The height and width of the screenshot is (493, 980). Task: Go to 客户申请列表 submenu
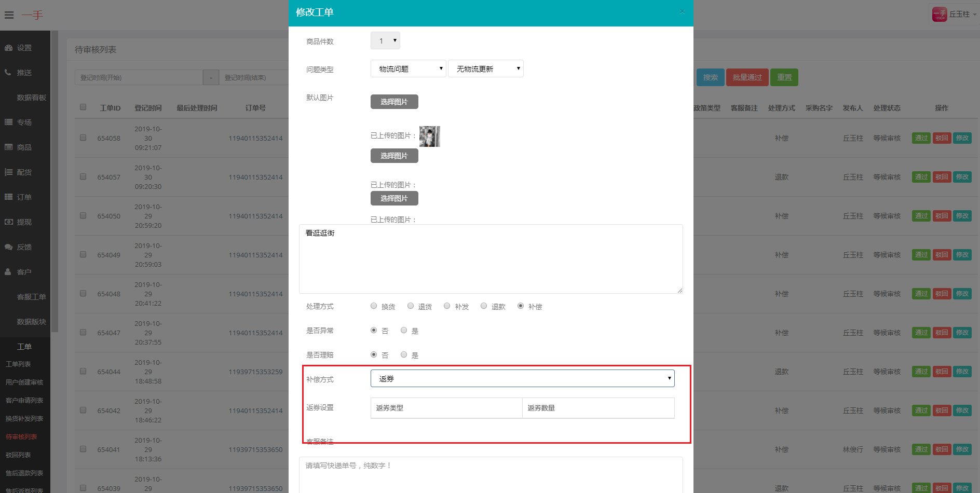(x=24, y=401)
